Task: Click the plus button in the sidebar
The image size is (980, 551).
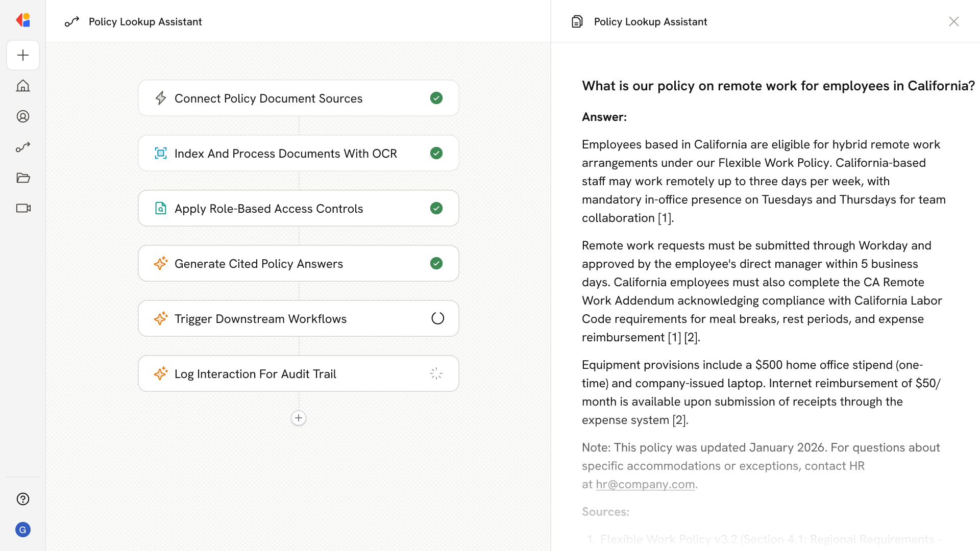Action: [x=23, y=55]
